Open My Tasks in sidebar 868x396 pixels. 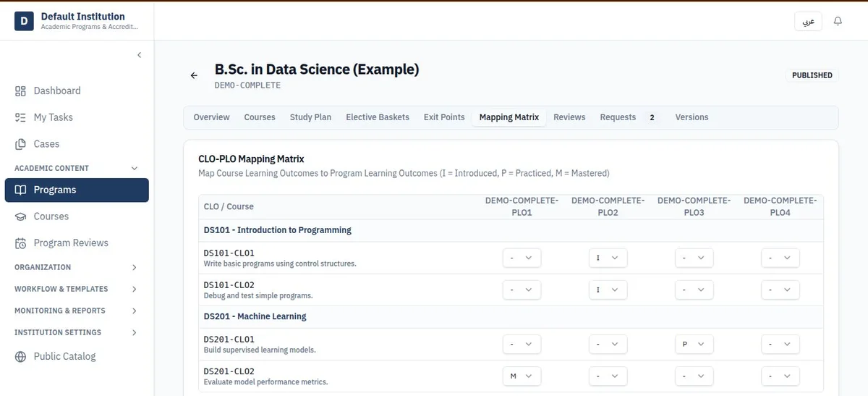(77, 117)
